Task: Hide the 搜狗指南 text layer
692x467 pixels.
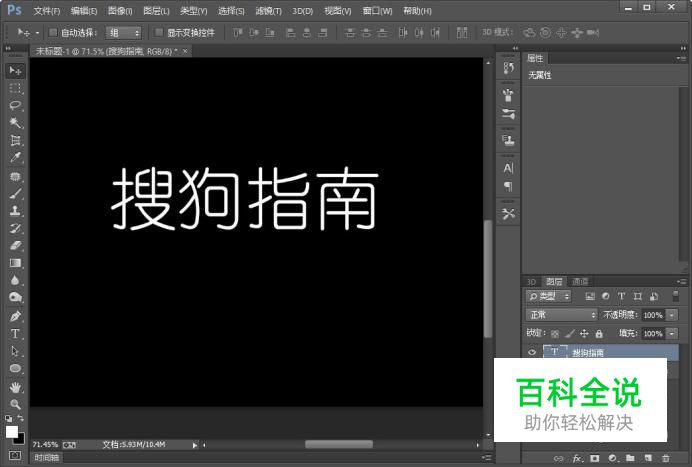Action: point(532,352)
